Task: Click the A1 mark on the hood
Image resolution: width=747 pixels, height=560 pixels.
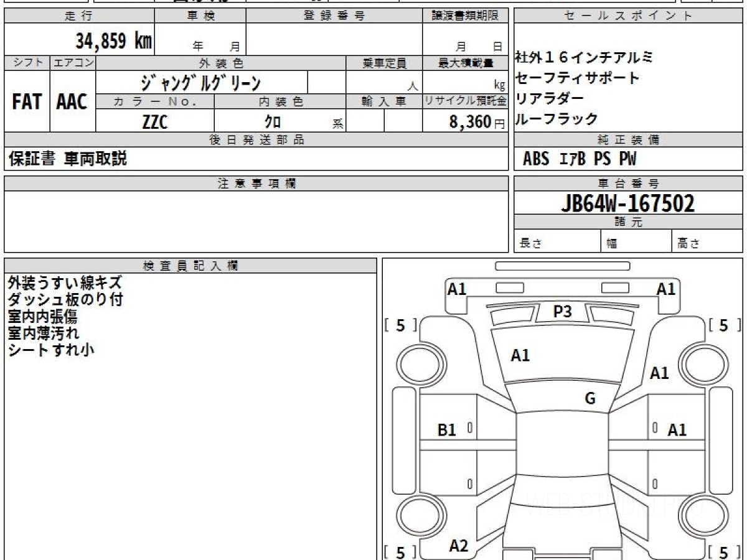Action: coord(520,356)
